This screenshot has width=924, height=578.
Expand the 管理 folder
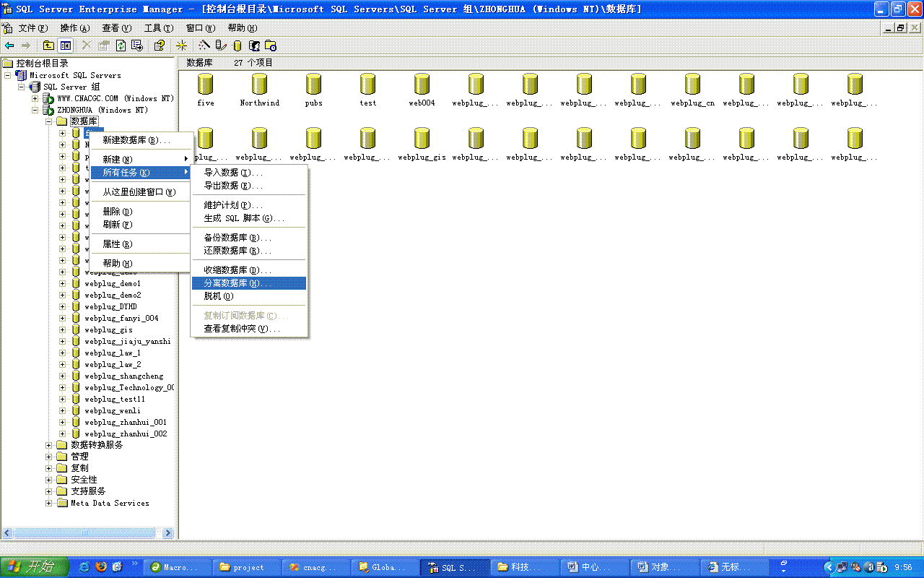coord(49,457)
